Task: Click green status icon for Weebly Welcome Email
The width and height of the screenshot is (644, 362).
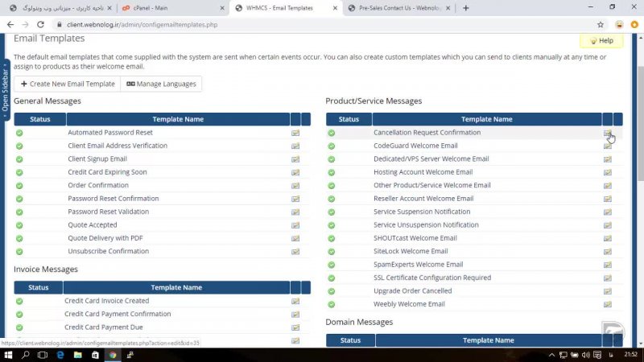Action: (x=332, y=304)
